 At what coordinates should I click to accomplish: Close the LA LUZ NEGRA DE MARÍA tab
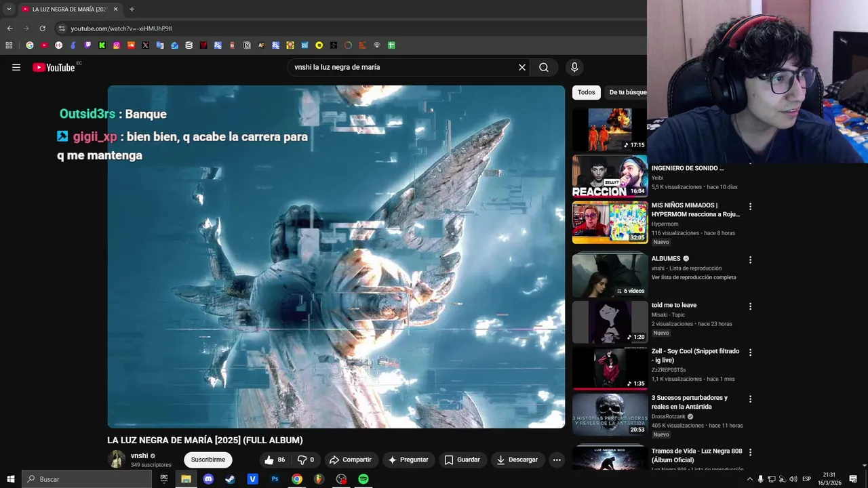[115, 9]
